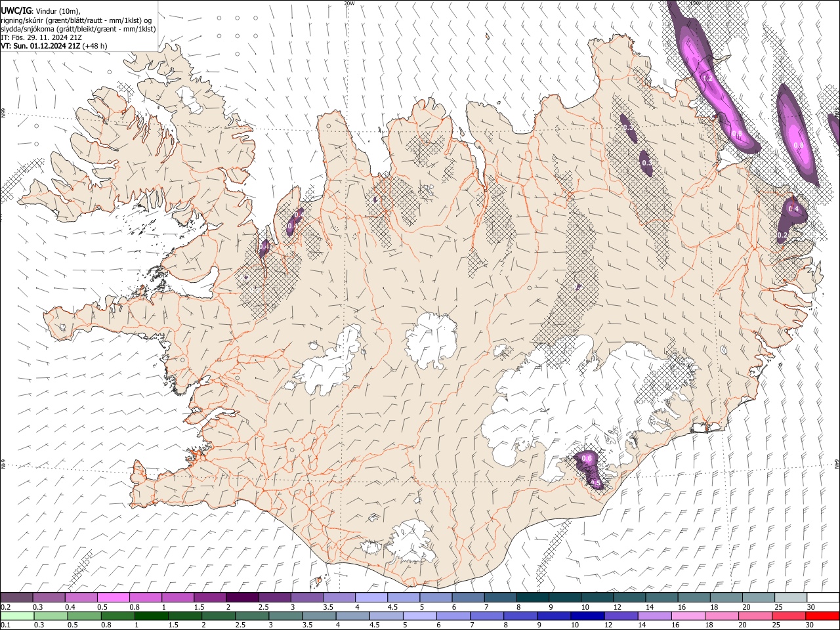Click the 'VT: Sun. 01.12.2024 21Z' valid time

41,46
